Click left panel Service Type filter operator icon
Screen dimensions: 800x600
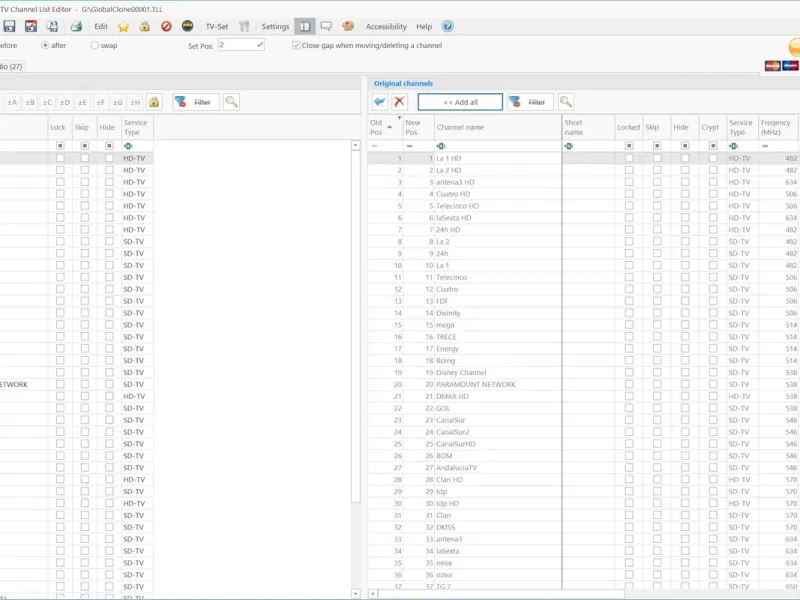pyautogui.click(x=128, y=146)
